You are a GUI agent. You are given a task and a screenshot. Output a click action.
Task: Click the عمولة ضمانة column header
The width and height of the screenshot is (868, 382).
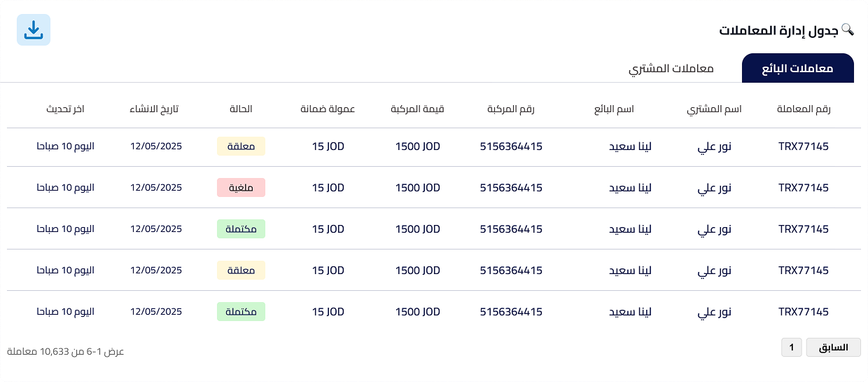(328, 109)
